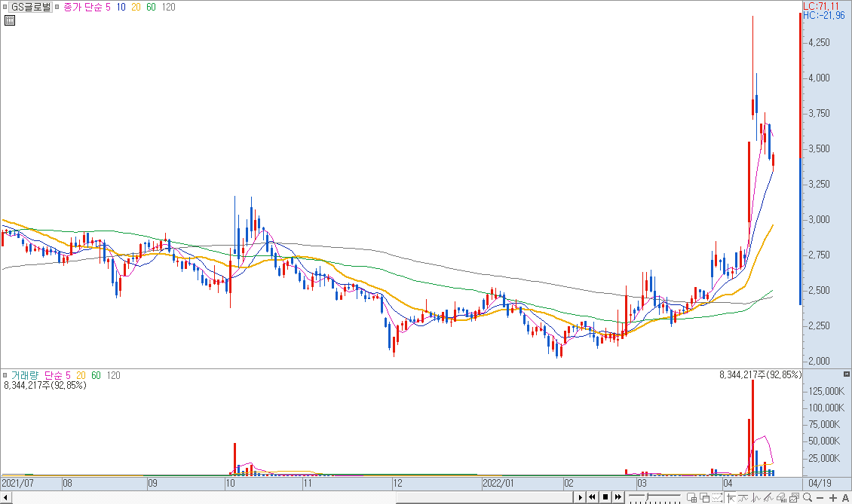The image size is (852, 504).
Task: Click the 04/19 current date label
Action: click(820, 483)
